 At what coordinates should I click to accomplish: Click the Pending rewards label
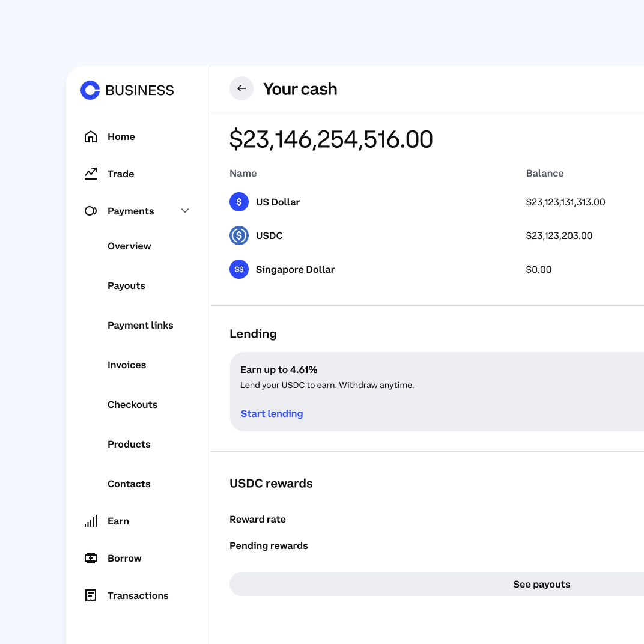(269, 546)
